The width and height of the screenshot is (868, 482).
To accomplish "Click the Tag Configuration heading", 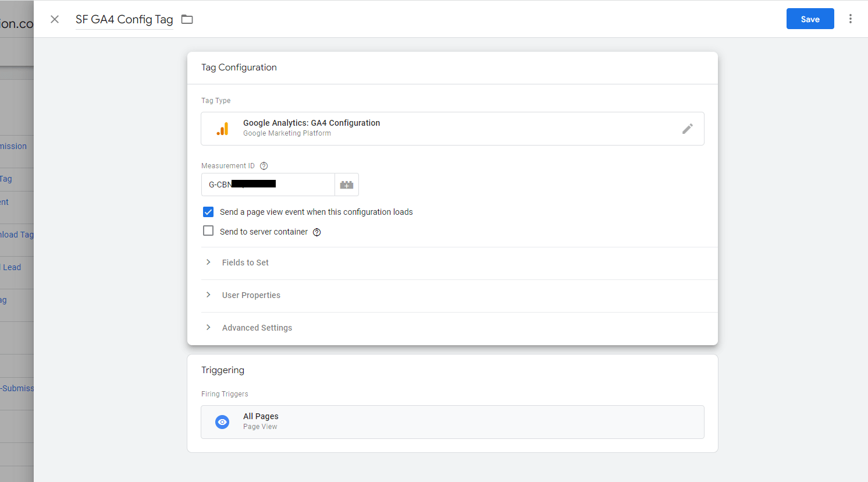I will coord(239,68).
